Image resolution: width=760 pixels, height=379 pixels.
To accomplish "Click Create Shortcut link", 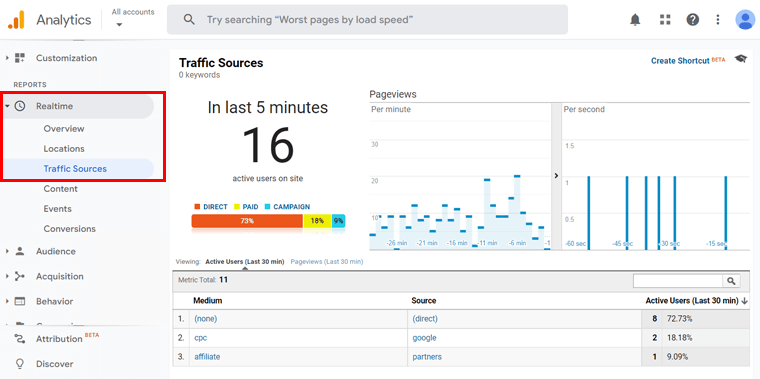I will [680, 61].
